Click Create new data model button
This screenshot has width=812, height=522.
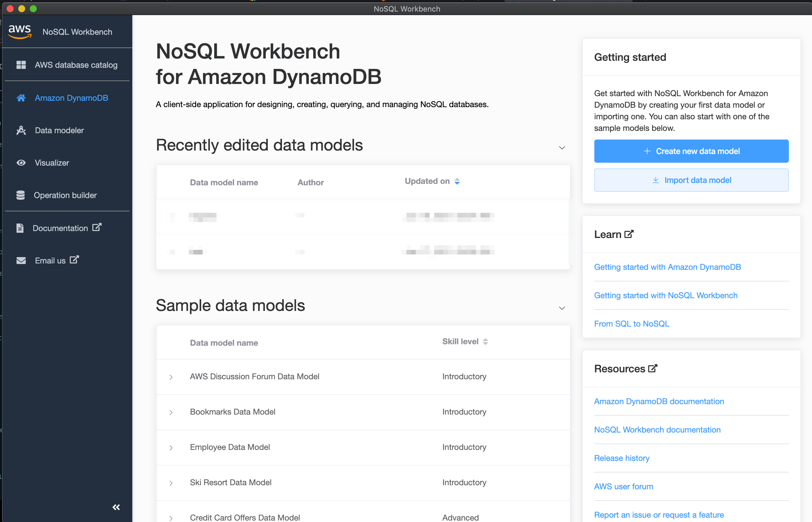coord(691,151)
